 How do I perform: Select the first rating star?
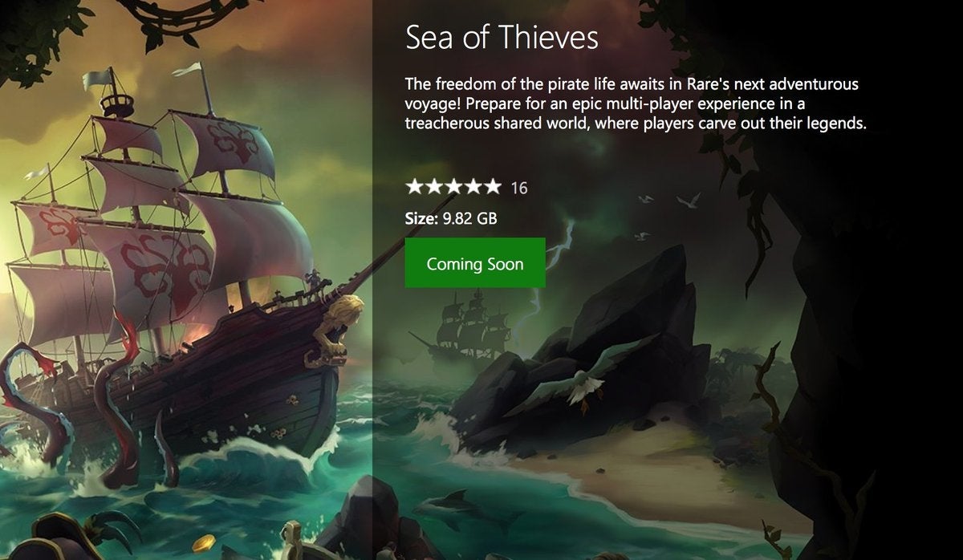coord(414,188)
